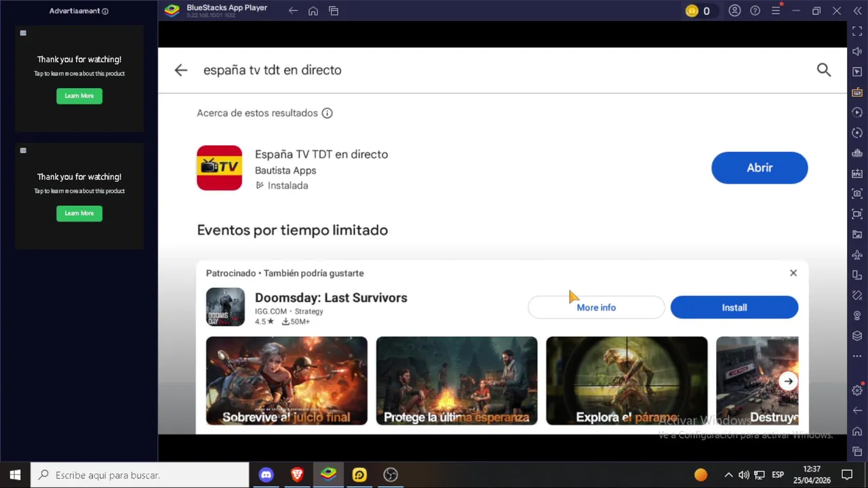The width and height of the screenshot is (868, 488).
Task: Click the sidebar Android back arrow
Action: pyautogui.click(x=857, y=411)
